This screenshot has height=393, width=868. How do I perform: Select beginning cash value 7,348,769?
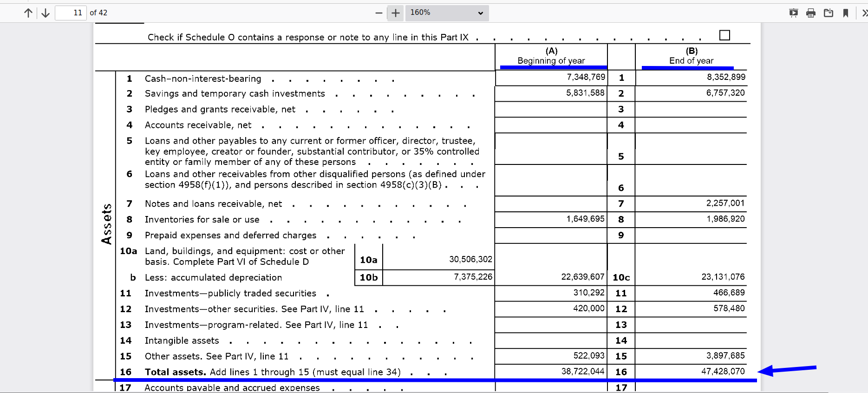[586, 77]
